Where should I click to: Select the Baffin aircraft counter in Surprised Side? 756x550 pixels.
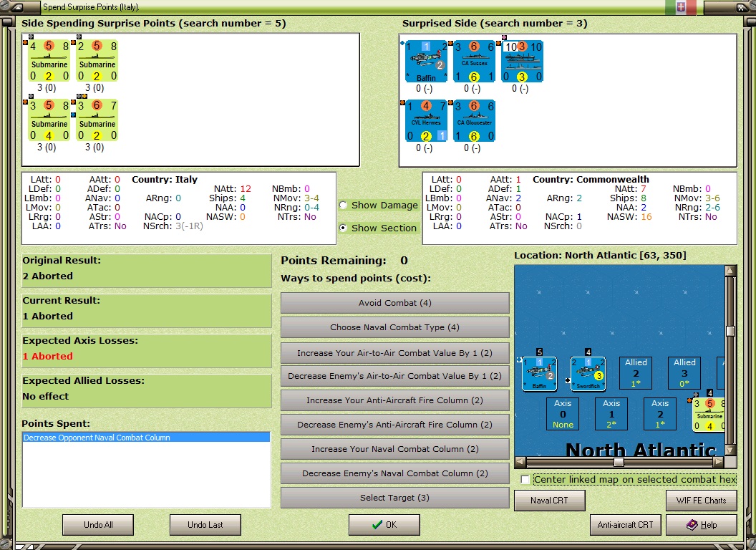point(426,62)
